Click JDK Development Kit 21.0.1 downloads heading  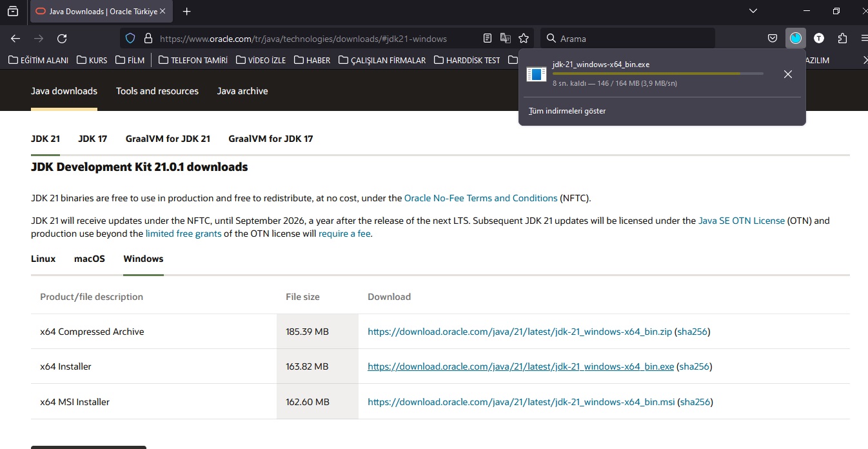139,167
